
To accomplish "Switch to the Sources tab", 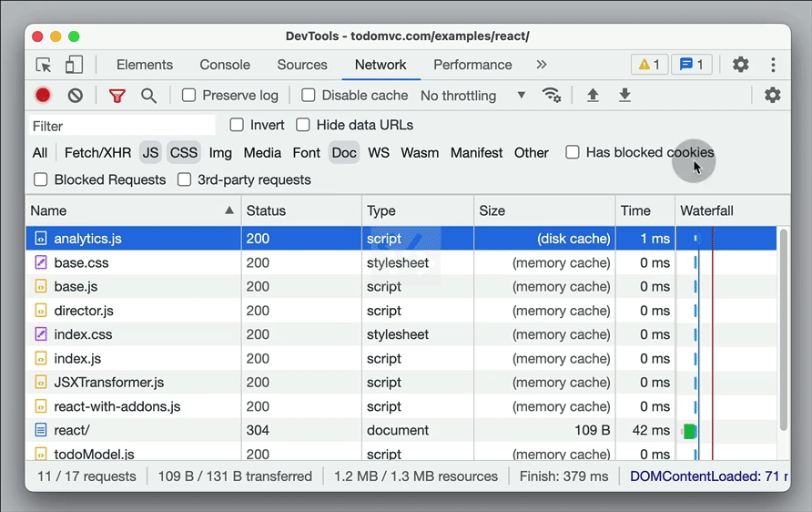I will pos(302,65).
